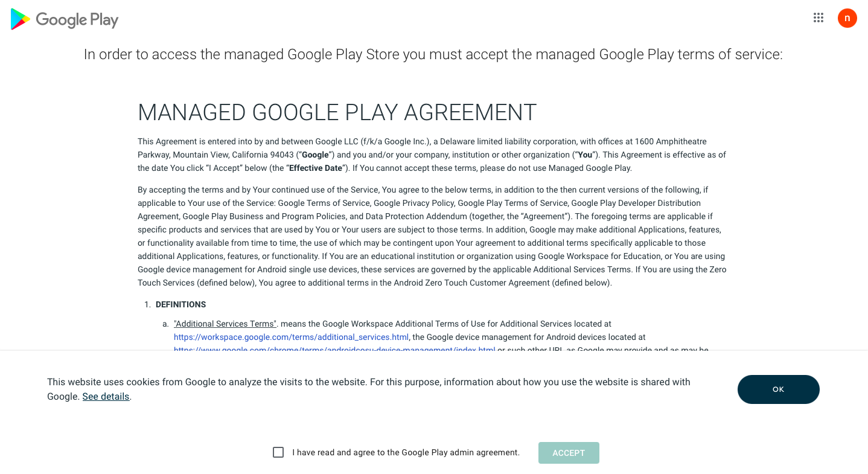Click the "I have read and agree" label

(x=406, y=452)
